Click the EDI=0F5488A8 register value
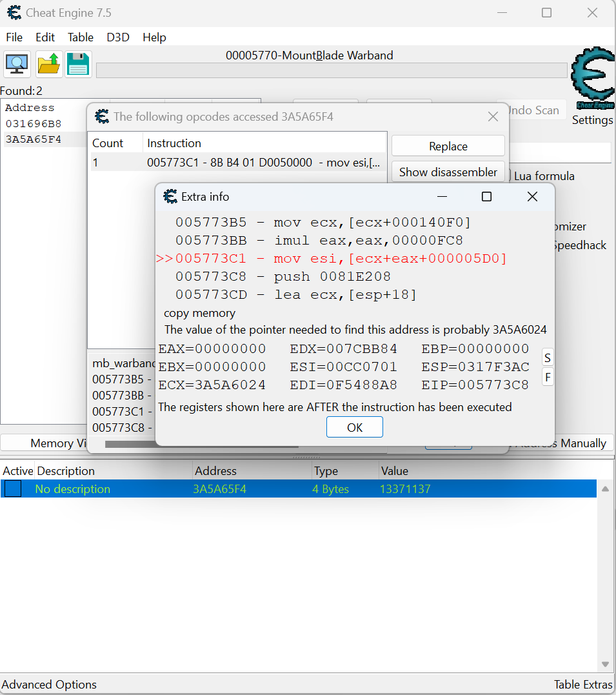This screenshot has width=616, height=695. [343, 385]
